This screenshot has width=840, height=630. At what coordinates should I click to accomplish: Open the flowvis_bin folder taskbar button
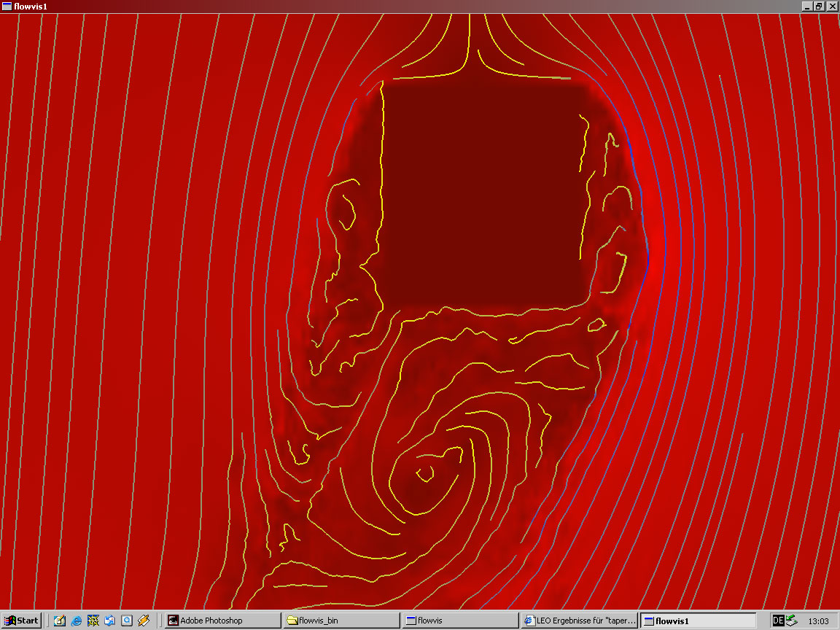pos(341,621)
